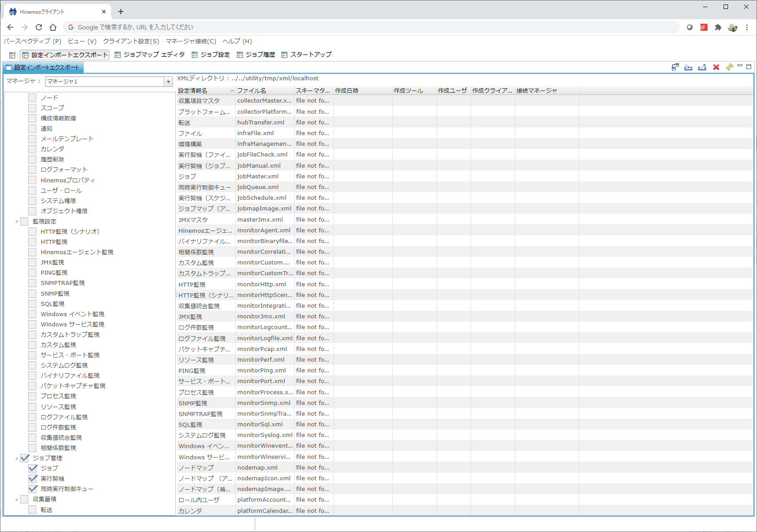Collapse the ジョブ管理 tree node
This screenshot has height=532, width=757.
[x=16, y=458]
